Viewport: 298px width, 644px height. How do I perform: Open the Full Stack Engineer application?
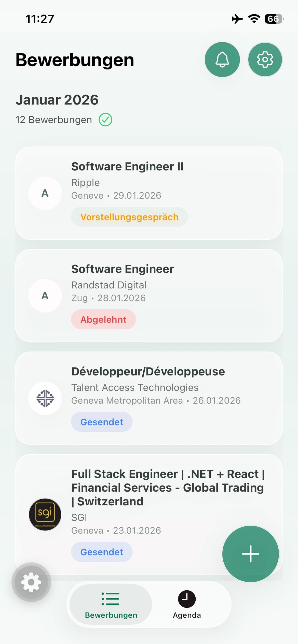click(149, 514)
